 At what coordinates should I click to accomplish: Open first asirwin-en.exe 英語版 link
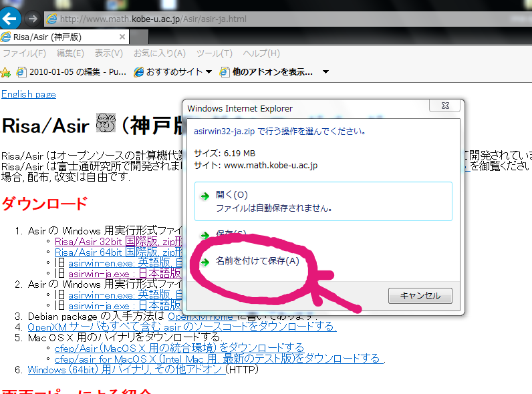(125, 264)
